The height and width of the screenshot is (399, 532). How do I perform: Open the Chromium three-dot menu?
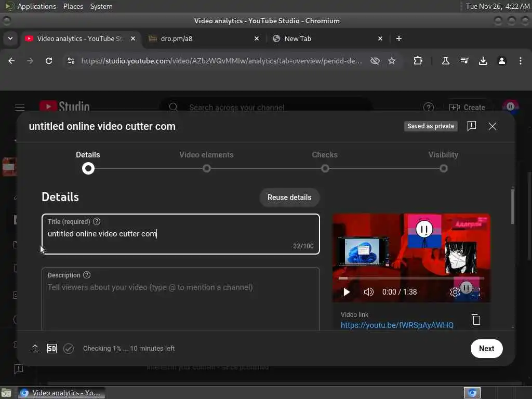[x=521, y=61]
